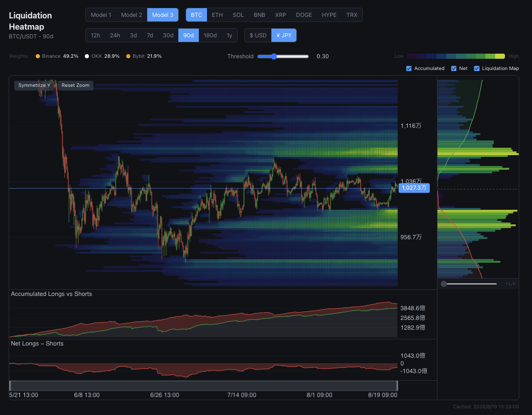The image size is (532, 415).
Task: Adjust the Threshold slider handle
Action: coord(273,56)
